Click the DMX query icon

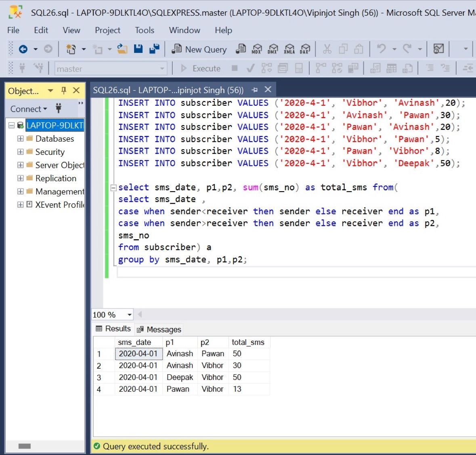(273, 49)
